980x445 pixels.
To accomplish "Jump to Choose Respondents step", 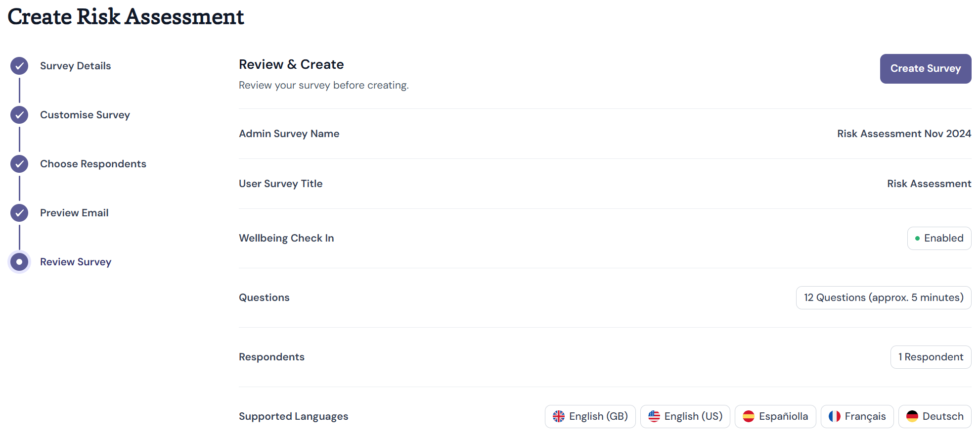I will 93,164.
